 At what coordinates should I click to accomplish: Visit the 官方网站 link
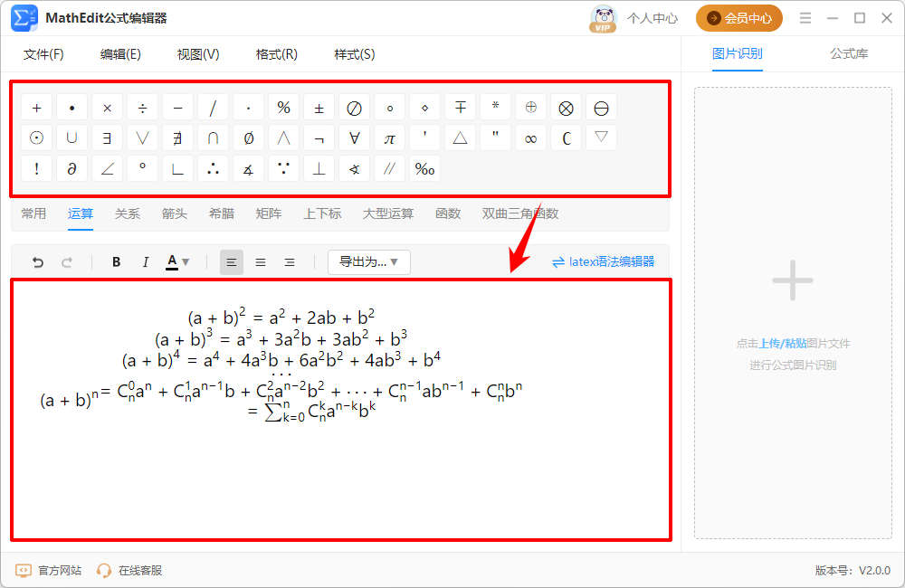[x=49, y=571]
